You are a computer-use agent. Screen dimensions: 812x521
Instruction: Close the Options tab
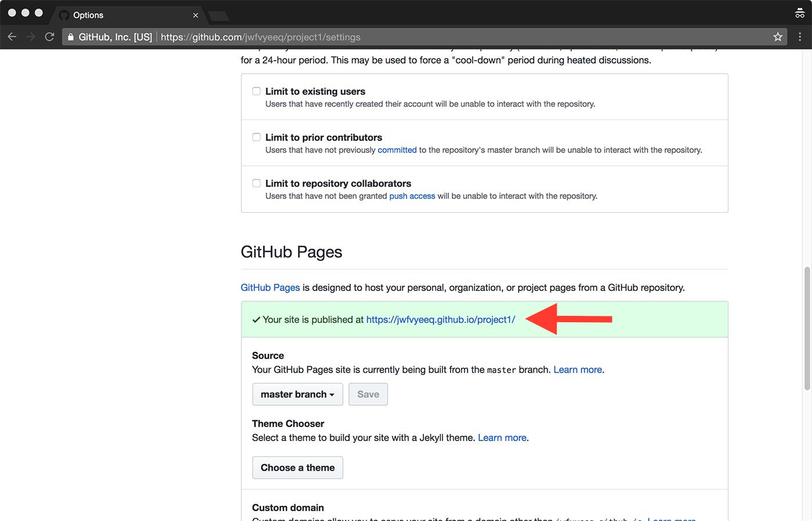click(x=195, y=15)
